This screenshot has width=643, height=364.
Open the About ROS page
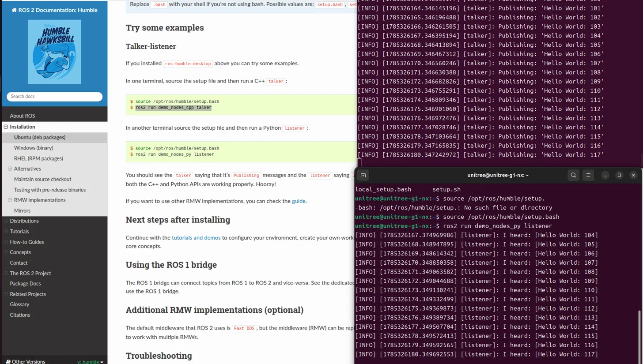tap(23, 116)
